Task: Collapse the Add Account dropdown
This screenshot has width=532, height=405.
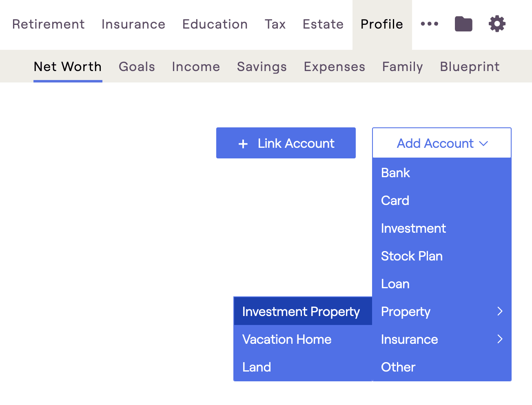Action: click(x=442, y=143)
